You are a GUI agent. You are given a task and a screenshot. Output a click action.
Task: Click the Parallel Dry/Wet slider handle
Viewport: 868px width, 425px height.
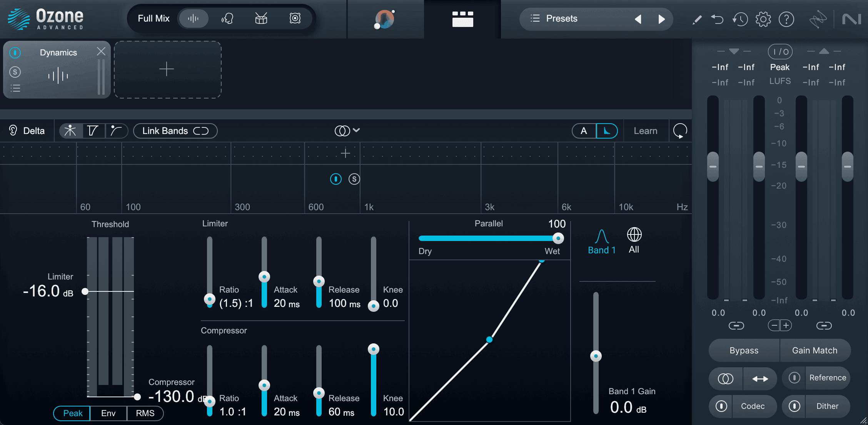(558, 238)
